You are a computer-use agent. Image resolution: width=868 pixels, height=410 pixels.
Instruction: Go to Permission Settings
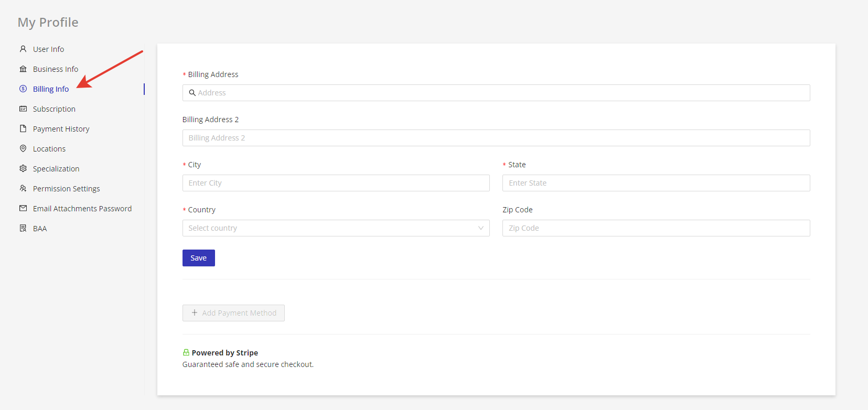pos(66,189)
